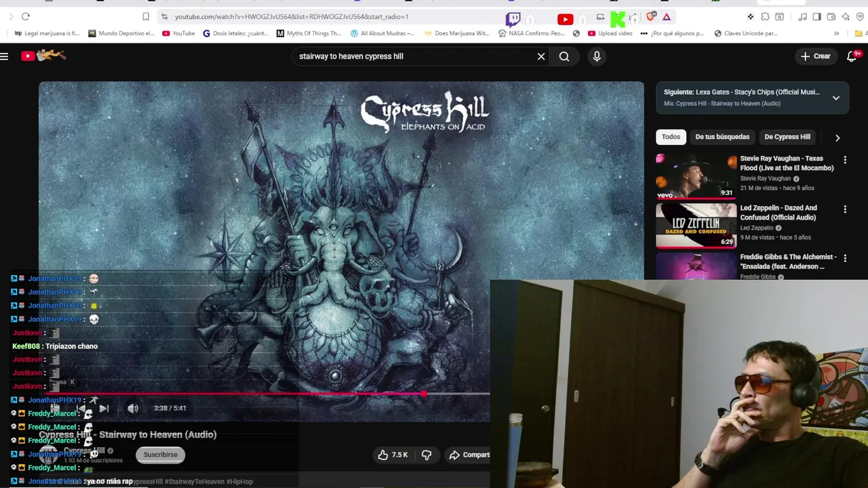Open Myths Of Things bookmark

click(309, 33)
